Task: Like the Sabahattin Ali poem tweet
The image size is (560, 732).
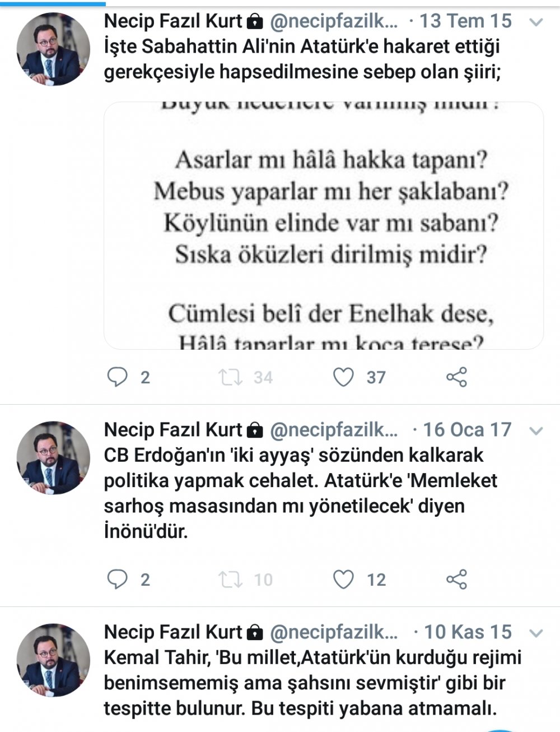Action: coord(343,377)
